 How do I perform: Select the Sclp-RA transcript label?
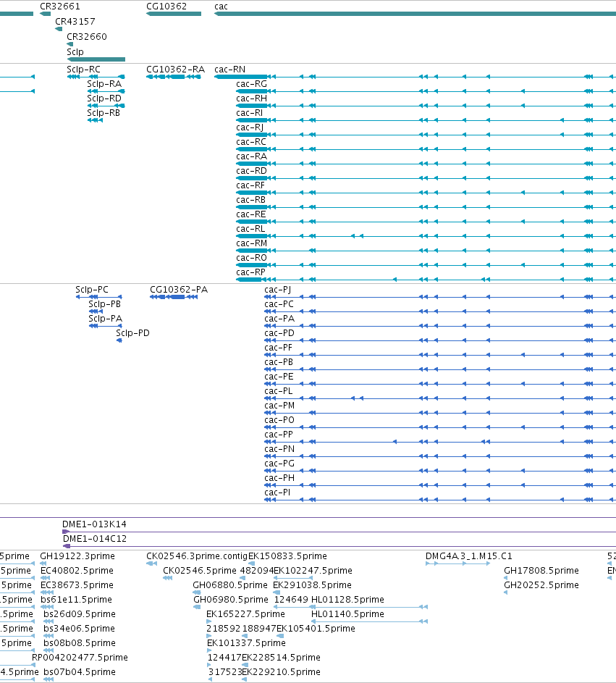click(x=104, y=83)
